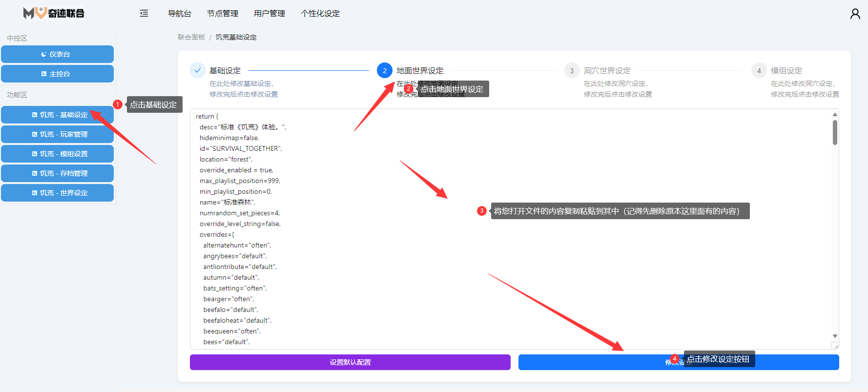Click the blue 修改设置 button

679,362
